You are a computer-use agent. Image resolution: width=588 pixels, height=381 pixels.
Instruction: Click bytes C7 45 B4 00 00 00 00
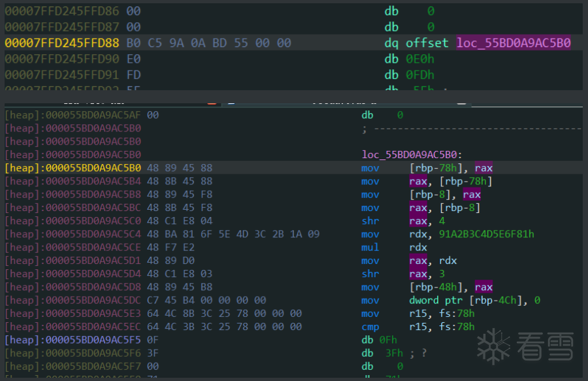206,300
